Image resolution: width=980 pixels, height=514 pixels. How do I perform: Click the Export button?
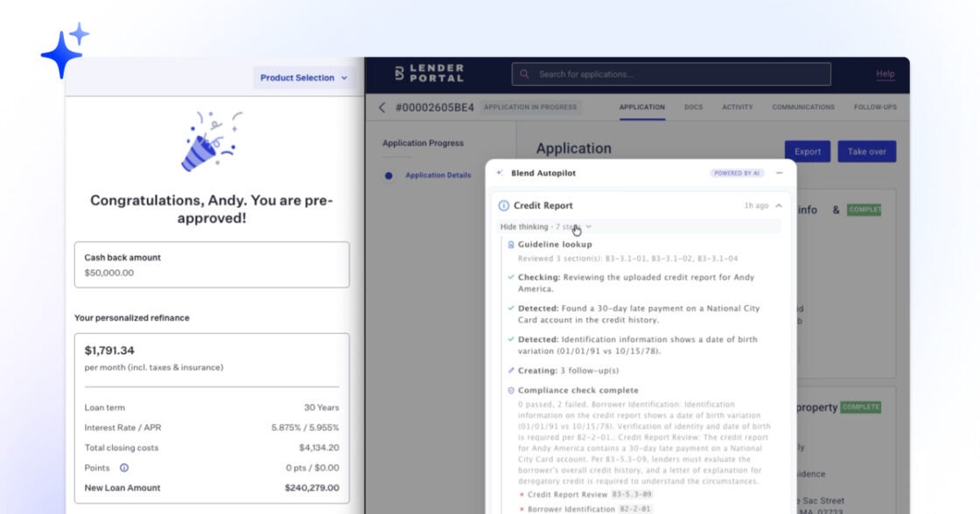[808, 151]
